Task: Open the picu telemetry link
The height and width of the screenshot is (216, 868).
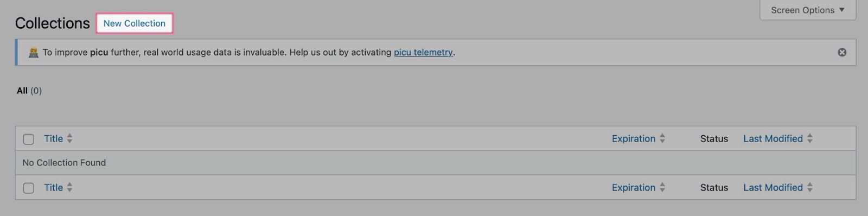Action: tap(423, 53)
